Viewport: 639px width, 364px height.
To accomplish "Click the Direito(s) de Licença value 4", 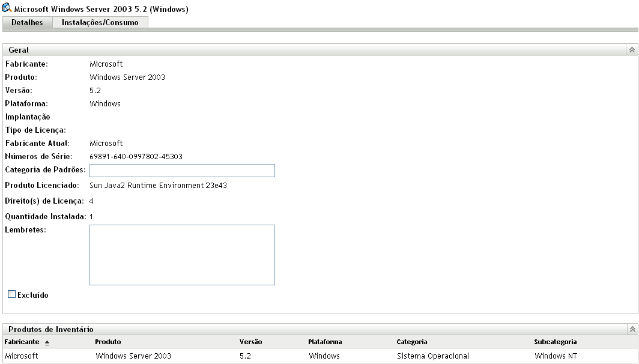I will click(x=91, y=201).
